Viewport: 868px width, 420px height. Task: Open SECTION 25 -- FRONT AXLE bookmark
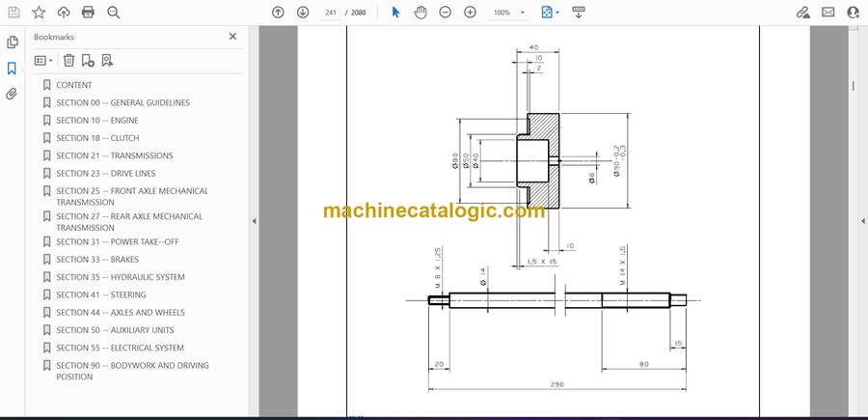132,196
